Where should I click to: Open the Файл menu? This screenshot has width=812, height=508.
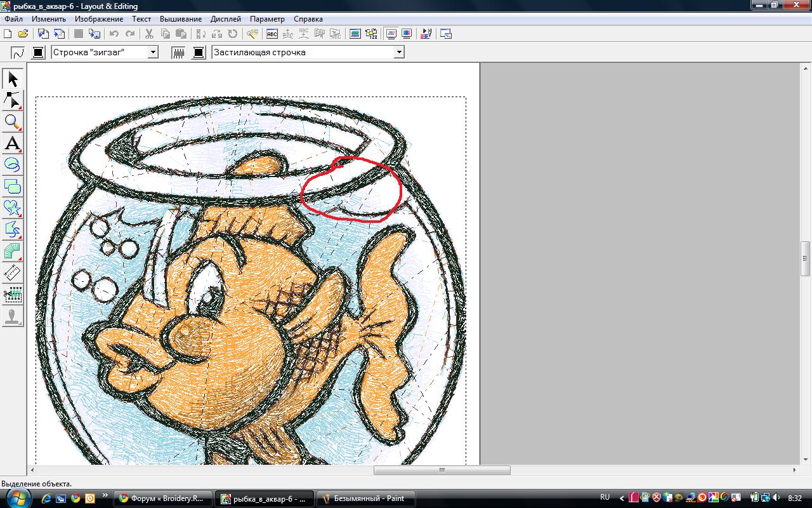(x=13, y=19)
